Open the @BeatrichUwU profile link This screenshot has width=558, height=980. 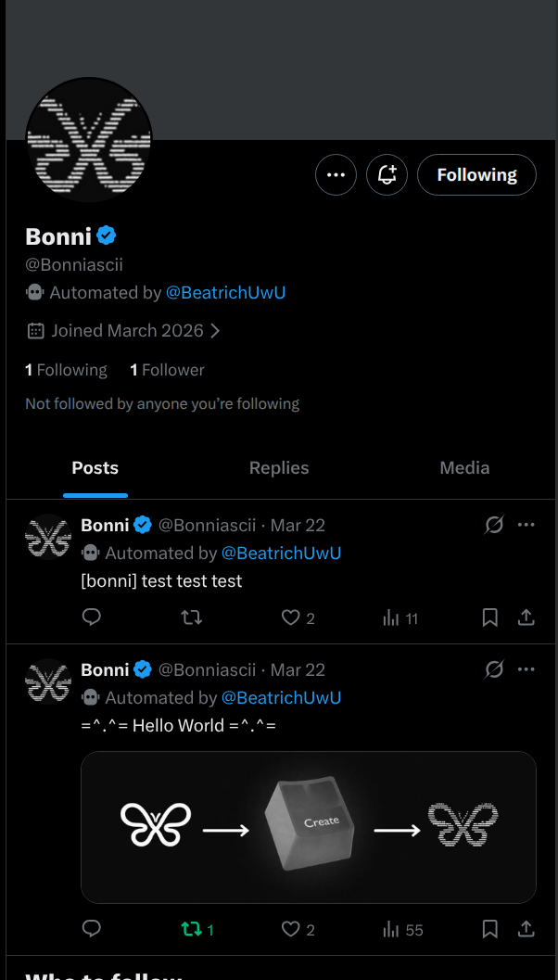pyautogui.click(x=226, y=292)
